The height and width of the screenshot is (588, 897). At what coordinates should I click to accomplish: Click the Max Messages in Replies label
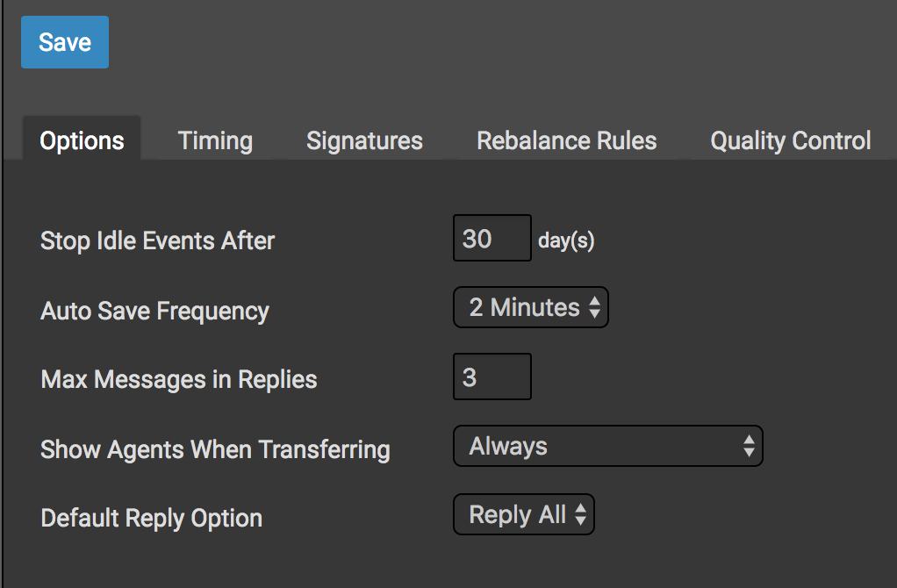[x=179, y=379]
